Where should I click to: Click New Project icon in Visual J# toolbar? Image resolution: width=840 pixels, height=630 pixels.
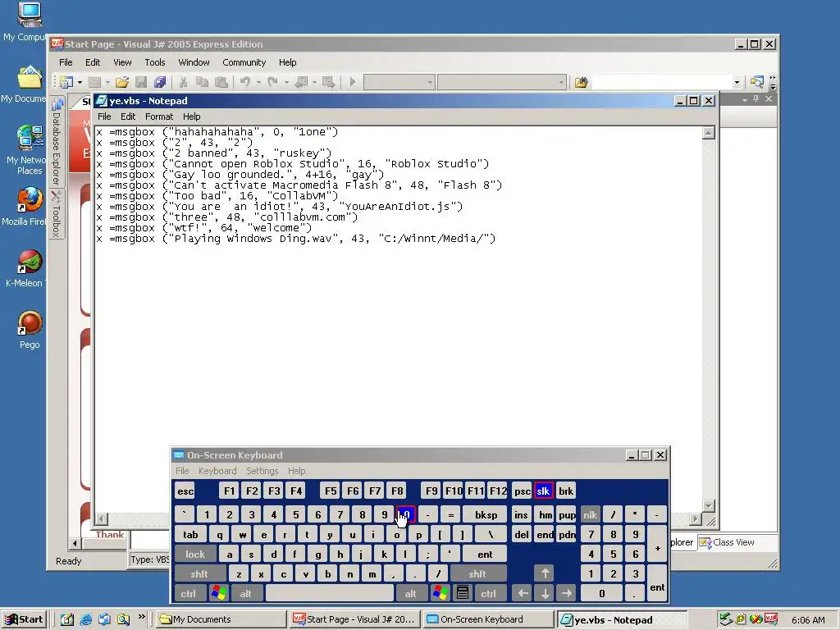(66, 82)
